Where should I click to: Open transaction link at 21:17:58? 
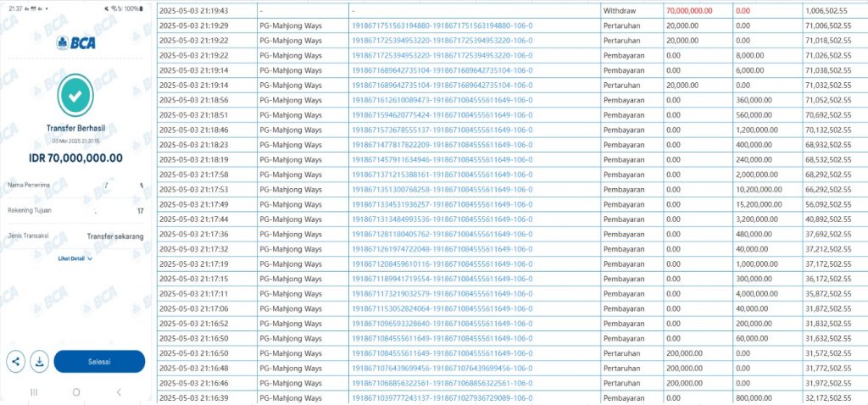pyautogui.click(x=442, y=175)
